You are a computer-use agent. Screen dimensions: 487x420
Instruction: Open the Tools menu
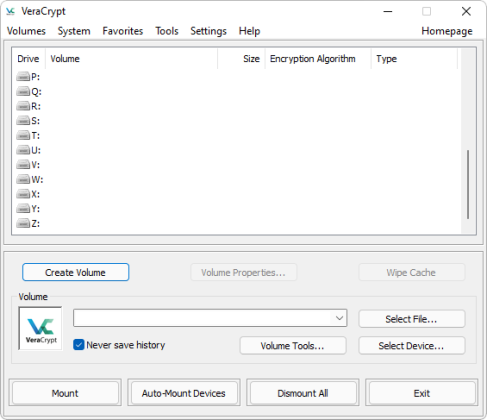167,31
